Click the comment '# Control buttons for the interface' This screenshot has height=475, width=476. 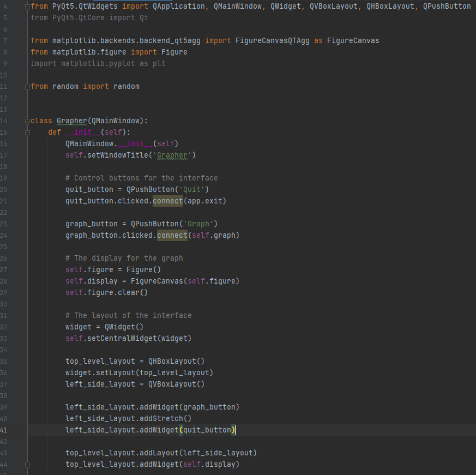tap(141, 178)
